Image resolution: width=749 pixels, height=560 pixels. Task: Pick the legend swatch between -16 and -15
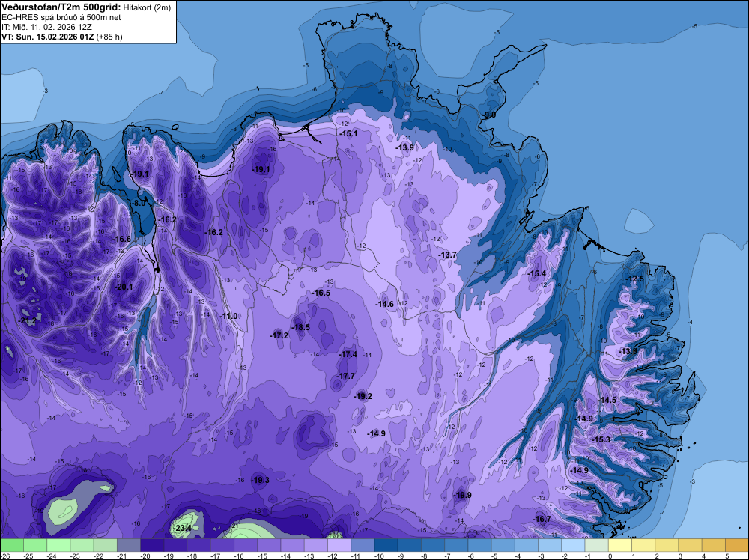[x=246, y=546]
